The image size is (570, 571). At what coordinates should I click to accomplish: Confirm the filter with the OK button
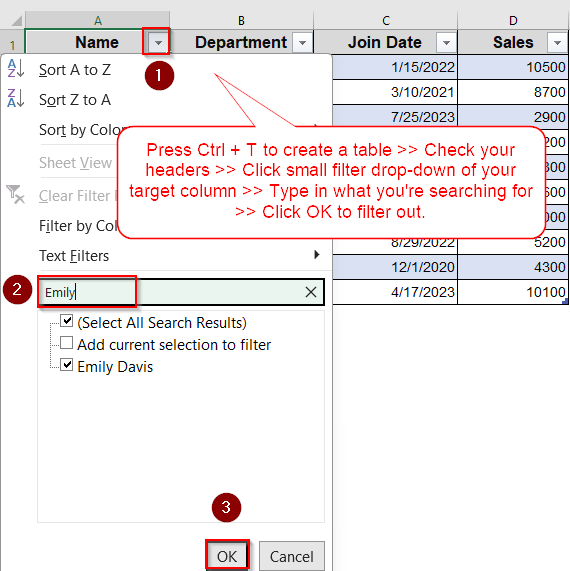pos(227,556)
